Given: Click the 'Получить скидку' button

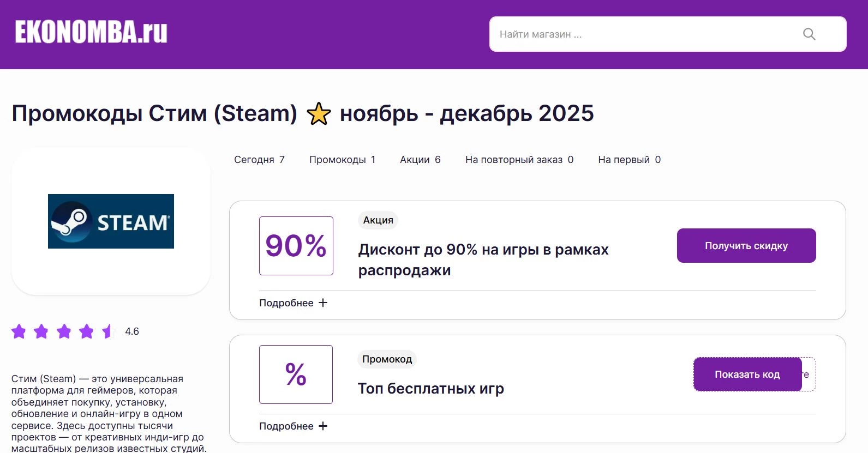Looking at the screenshot, I should click(746, 246).
